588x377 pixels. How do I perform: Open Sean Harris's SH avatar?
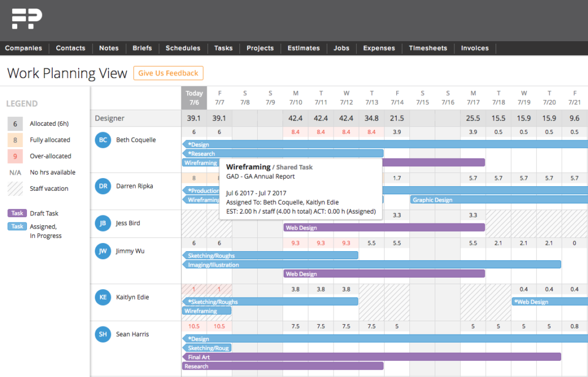click(x=103, y=334)
